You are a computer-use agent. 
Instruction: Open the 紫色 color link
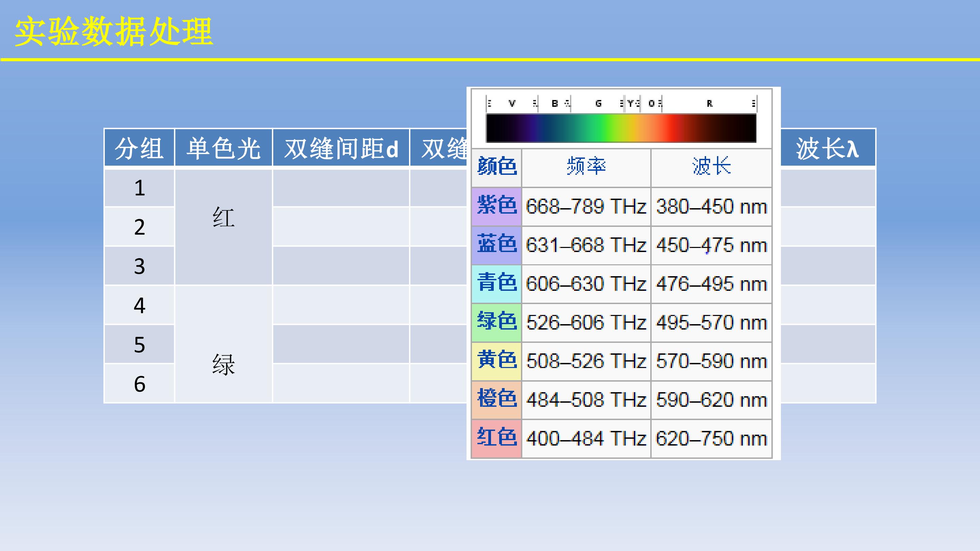(497, 205)
